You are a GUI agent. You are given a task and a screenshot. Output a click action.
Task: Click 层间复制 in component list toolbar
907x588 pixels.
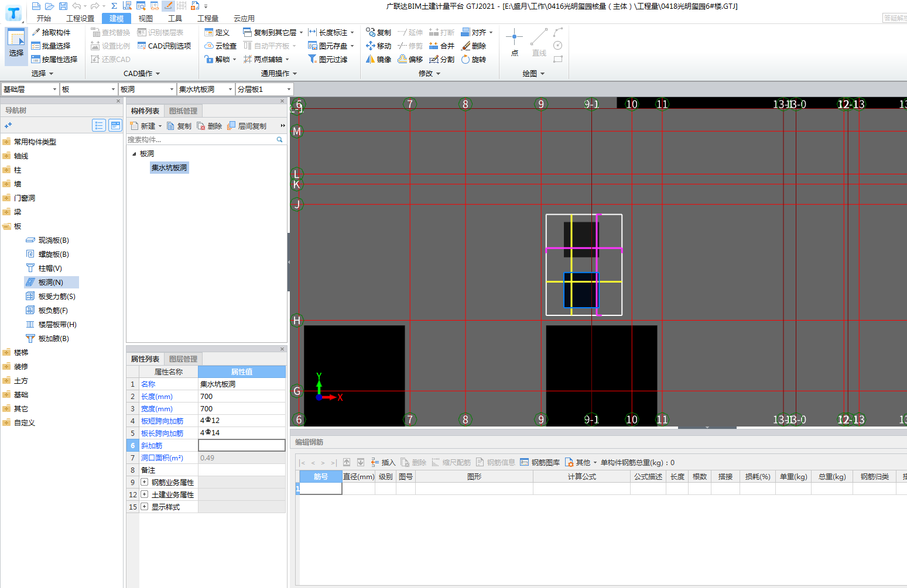pyautogui.click(x=247, y=126)
